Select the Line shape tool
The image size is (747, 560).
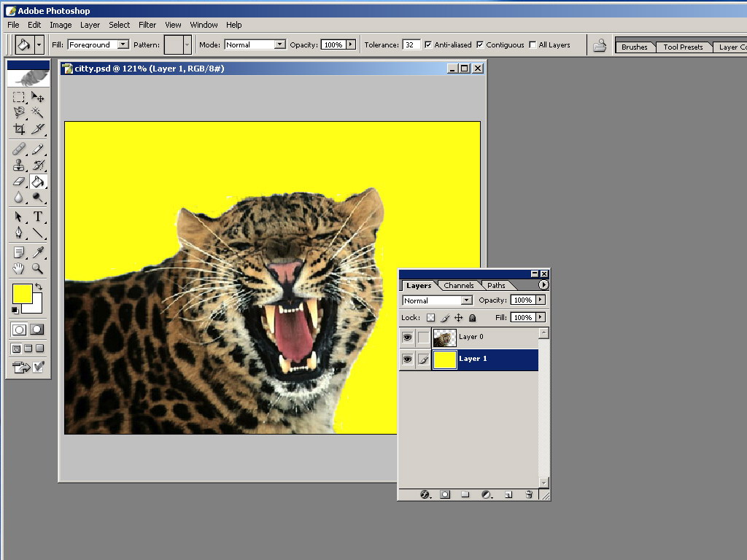click(x=37, y=233)
